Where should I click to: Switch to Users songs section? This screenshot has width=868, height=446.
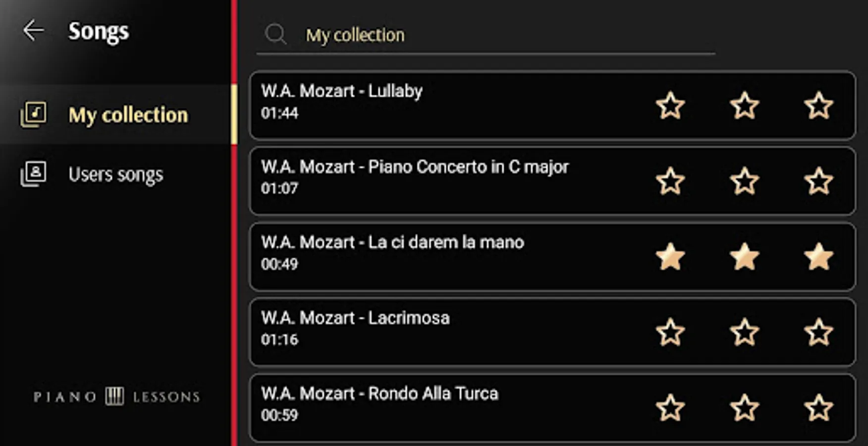[116, 174]
